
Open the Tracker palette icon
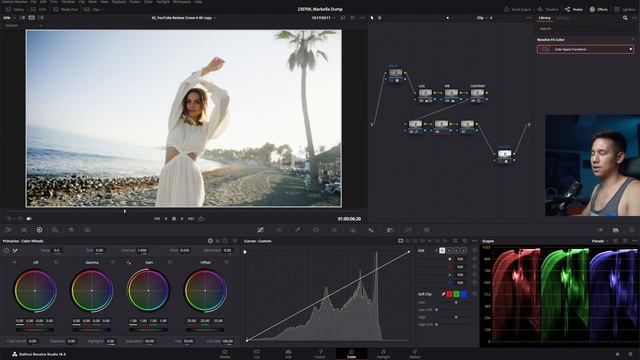[x=334, y=230]
